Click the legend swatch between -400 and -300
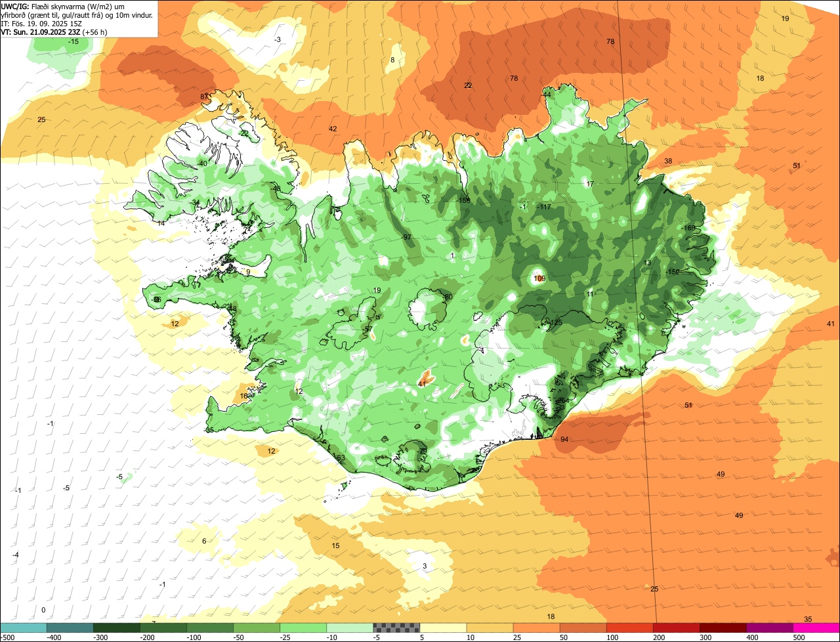Screen dimensions: 840x642 70,628
